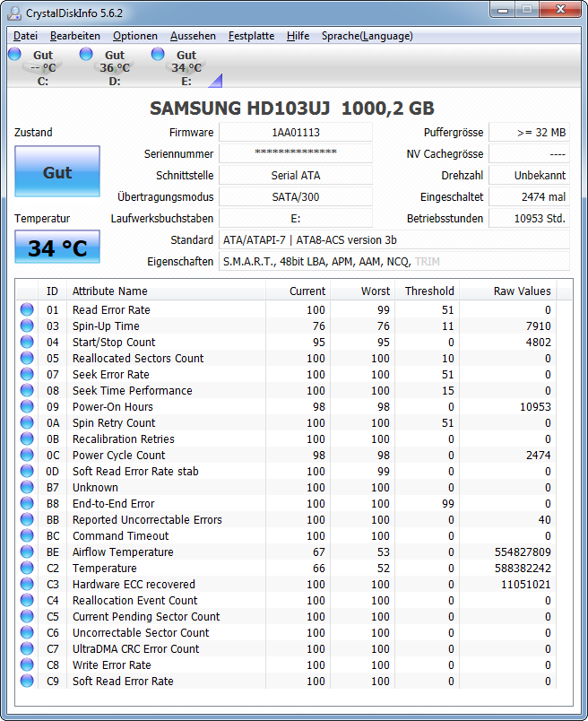588x721 pixels.
Task: Click status orb of Power Cycle Count
Action: coord(27,455)
